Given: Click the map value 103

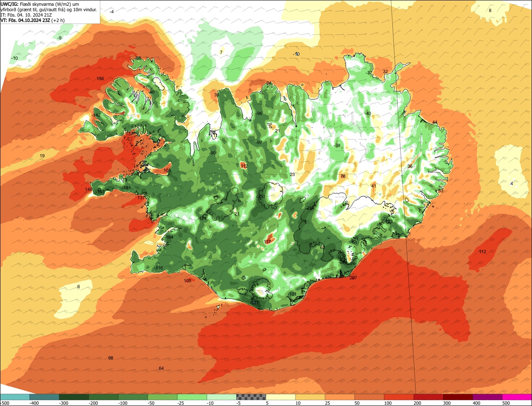Looking at the screenshot, I should [167, 170].
